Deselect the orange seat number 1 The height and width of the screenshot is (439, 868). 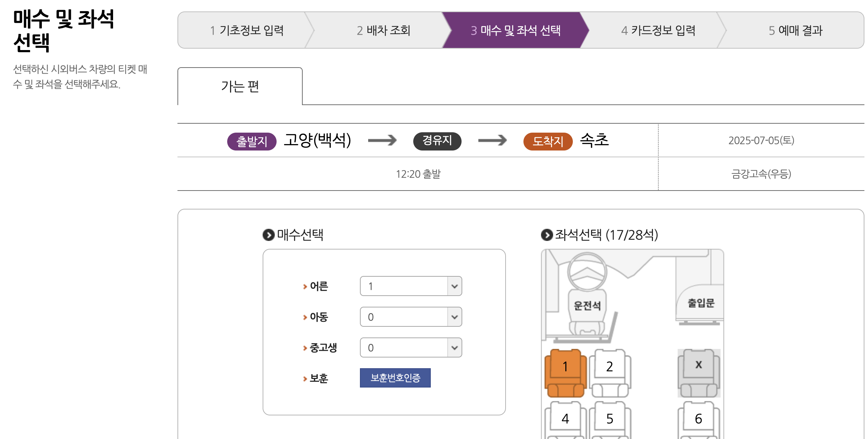pos(565,366)
